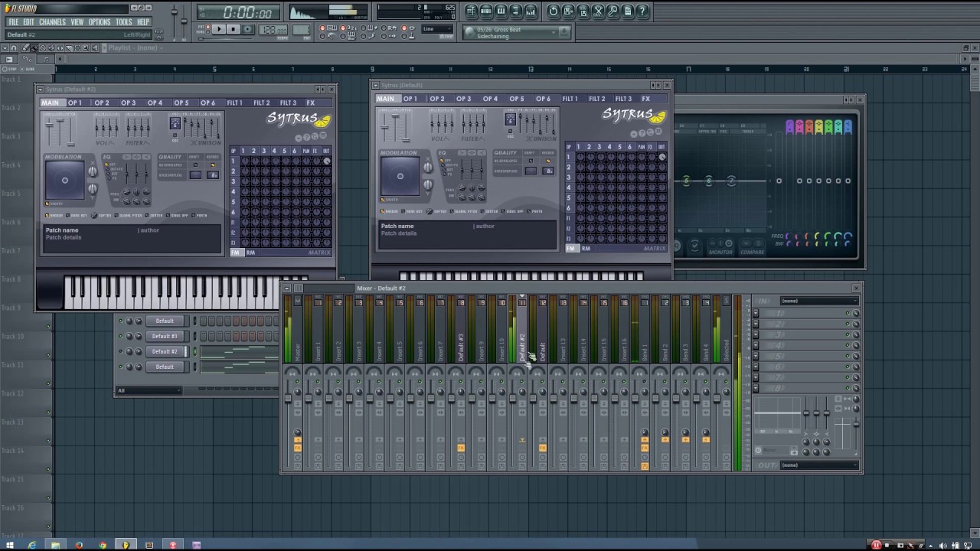980x551 pixels.
Task: Open the CHANNELS menu
Action: (52, 22)
